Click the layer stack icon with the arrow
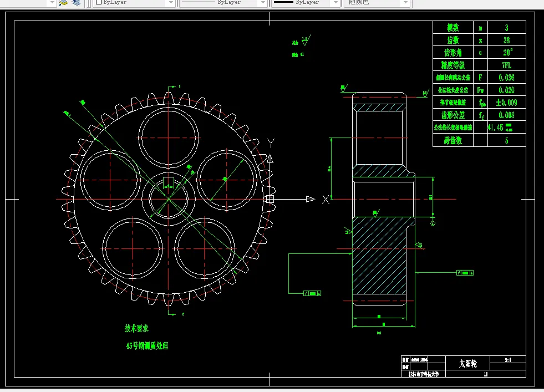 (63, 3)
